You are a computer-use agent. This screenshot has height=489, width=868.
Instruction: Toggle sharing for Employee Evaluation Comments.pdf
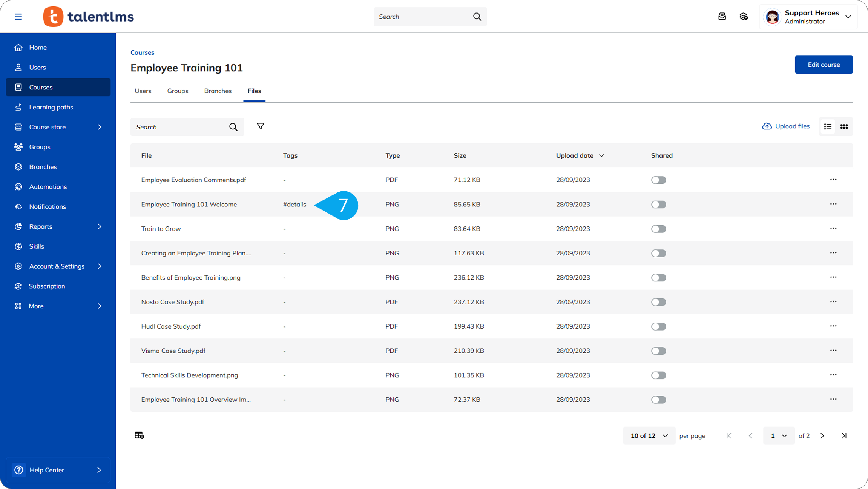point(658,180)
